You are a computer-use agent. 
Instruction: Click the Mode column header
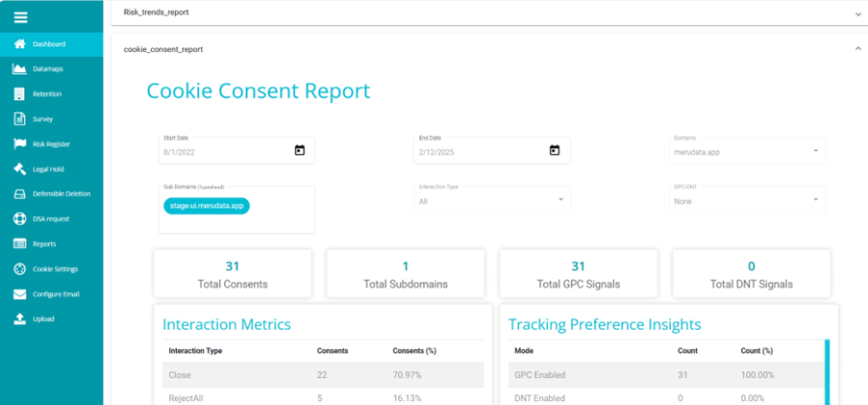(x=524, y=351)
